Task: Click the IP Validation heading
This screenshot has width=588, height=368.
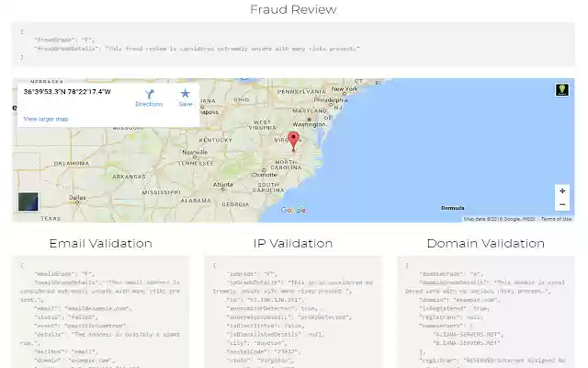Action: pos(293,243)
